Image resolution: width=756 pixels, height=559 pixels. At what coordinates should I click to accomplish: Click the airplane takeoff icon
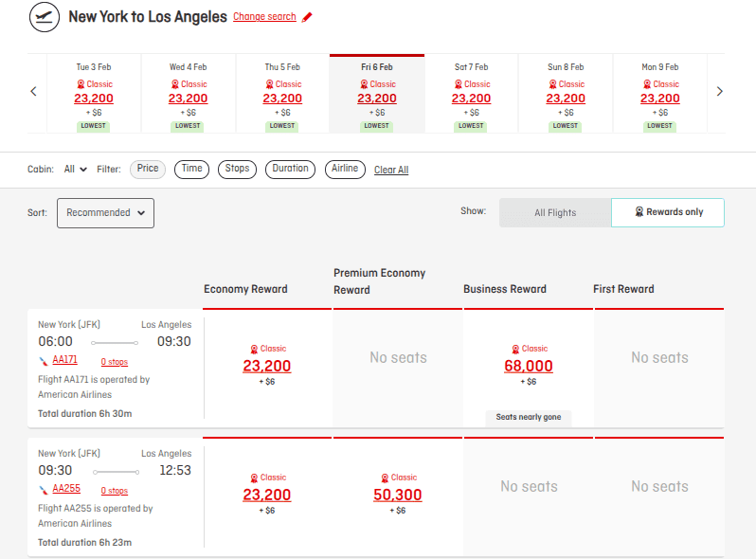click(x=45, y=17)
